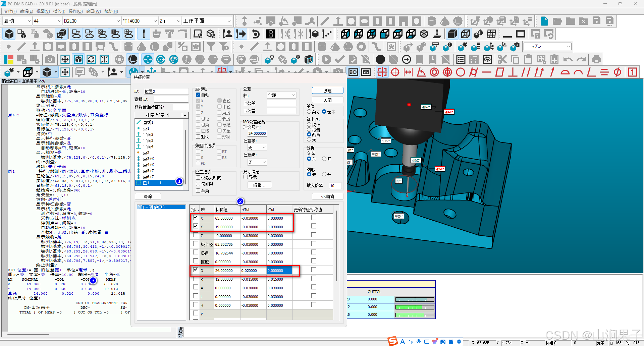Open the 编辑 menu

point(26,11)
